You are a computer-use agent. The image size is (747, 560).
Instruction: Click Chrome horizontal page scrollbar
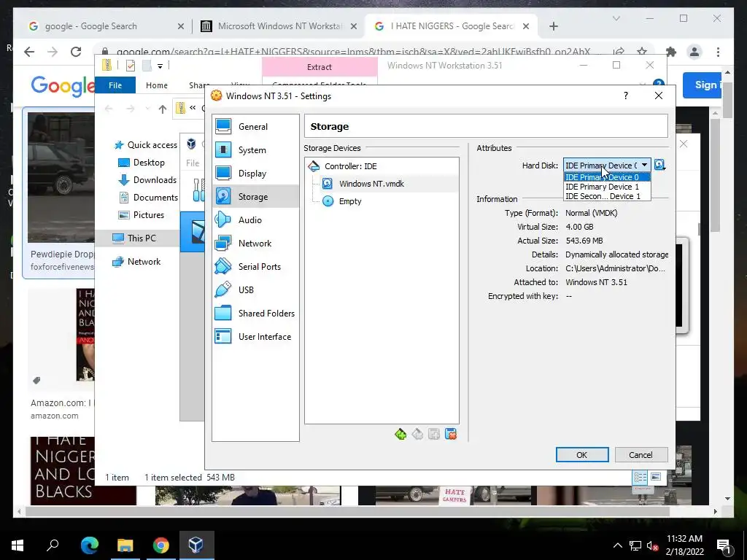point(348,512)
